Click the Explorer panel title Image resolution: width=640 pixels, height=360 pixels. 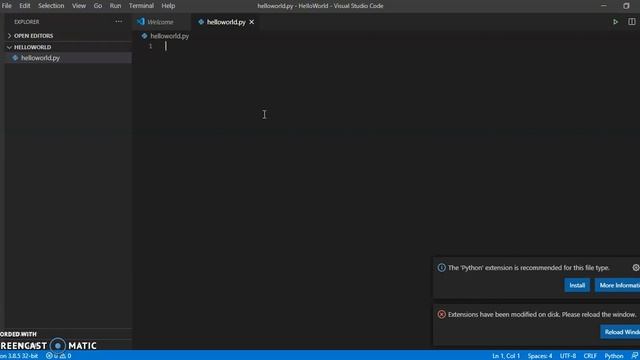[x=27, y=22]
